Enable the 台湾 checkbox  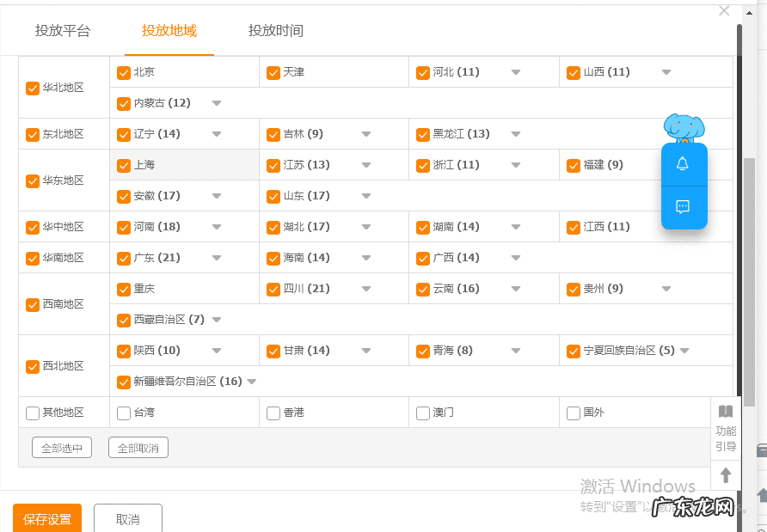click(124, 413)
